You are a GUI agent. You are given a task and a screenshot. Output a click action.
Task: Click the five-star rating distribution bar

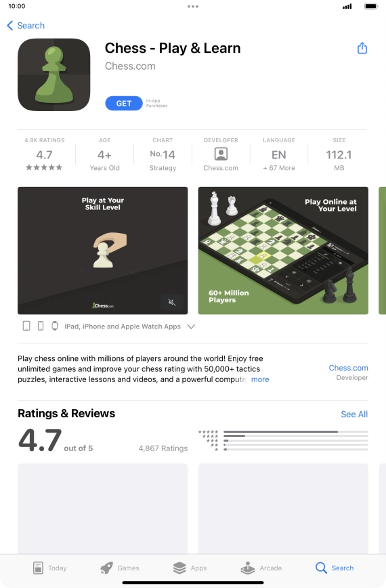click(296, 432)
